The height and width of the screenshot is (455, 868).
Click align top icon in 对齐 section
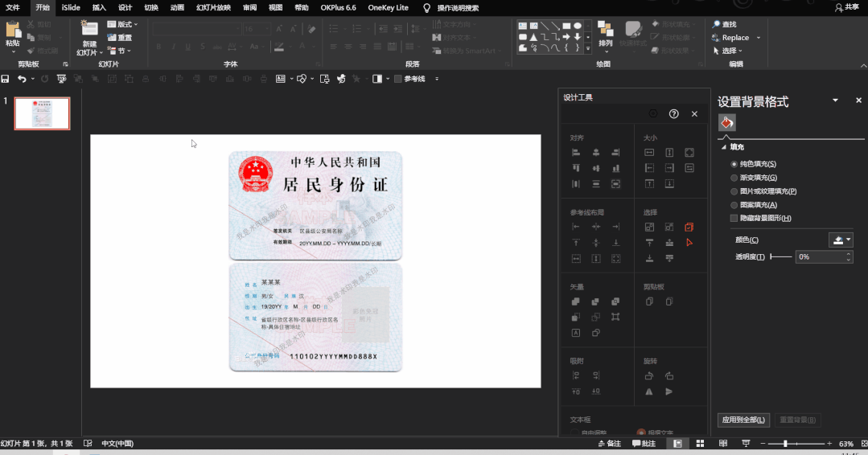[576, 168]
